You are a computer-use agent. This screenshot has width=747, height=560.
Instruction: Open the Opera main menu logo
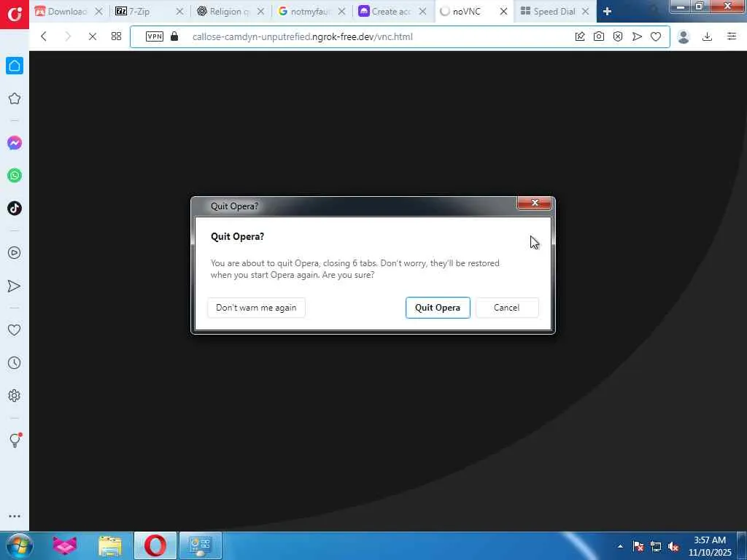tap(15, 15)
